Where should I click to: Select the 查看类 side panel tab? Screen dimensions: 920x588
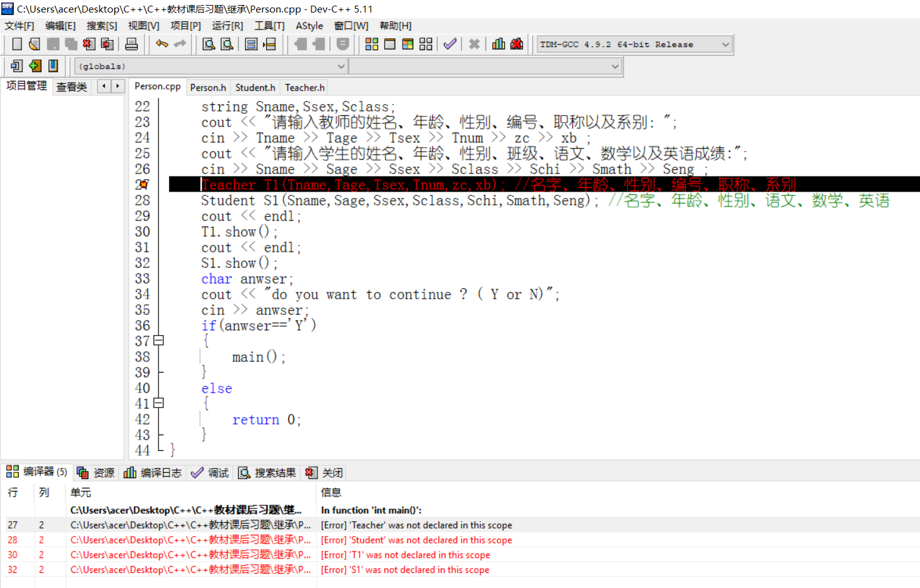pyautogui.click(x=71, y=87)
